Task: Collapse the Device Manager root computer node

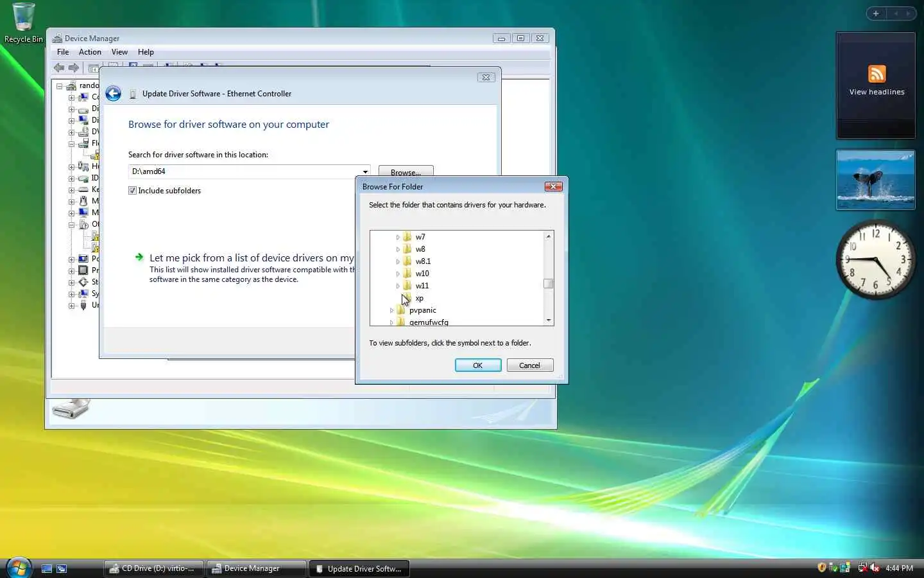Action: coord(59,86)
